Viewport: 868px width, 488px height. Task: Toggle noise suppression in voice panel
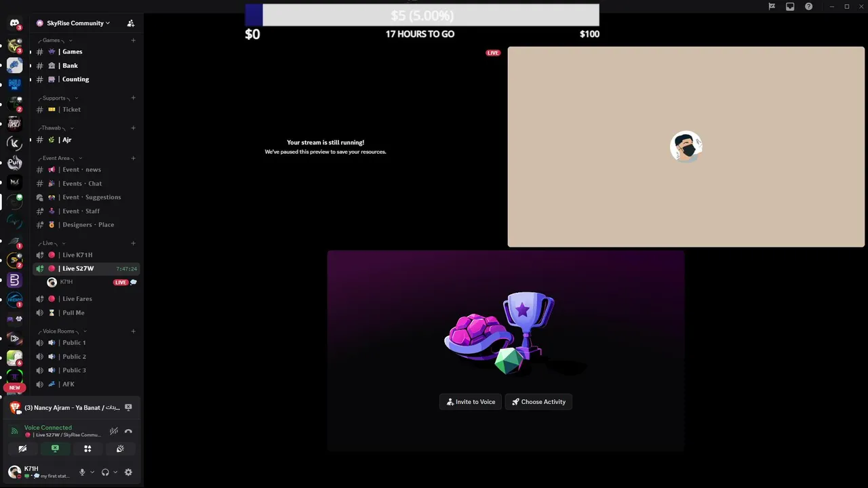pos(114,431)
